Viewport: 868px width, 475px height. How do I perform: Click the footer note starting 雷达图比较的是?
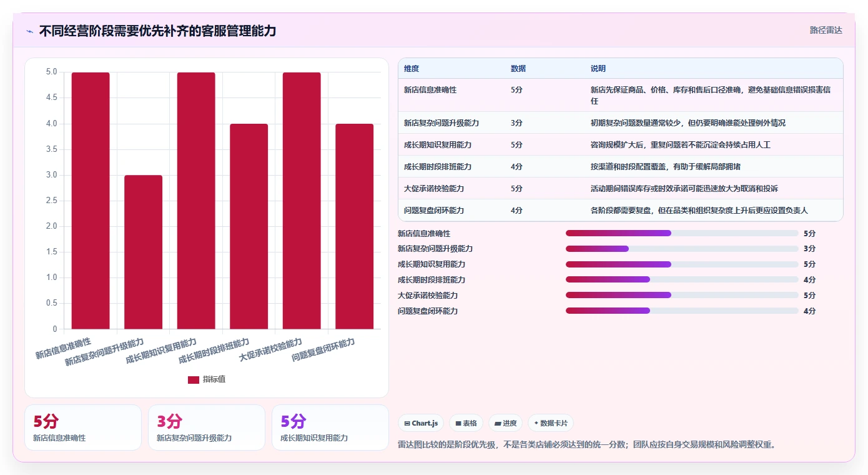(586, 445)
